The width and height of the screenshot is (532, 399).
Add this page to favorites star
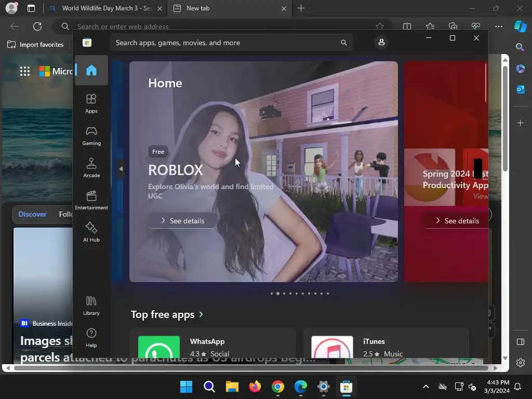[380, 26]
